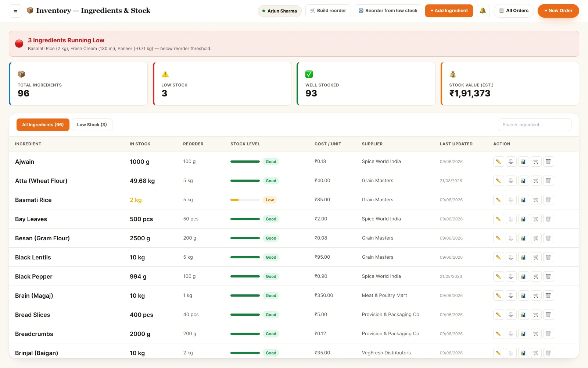The width and height of the screenshot is (588, 368).
Task: Click the Last Updated column header
Action: coord(456,144)
